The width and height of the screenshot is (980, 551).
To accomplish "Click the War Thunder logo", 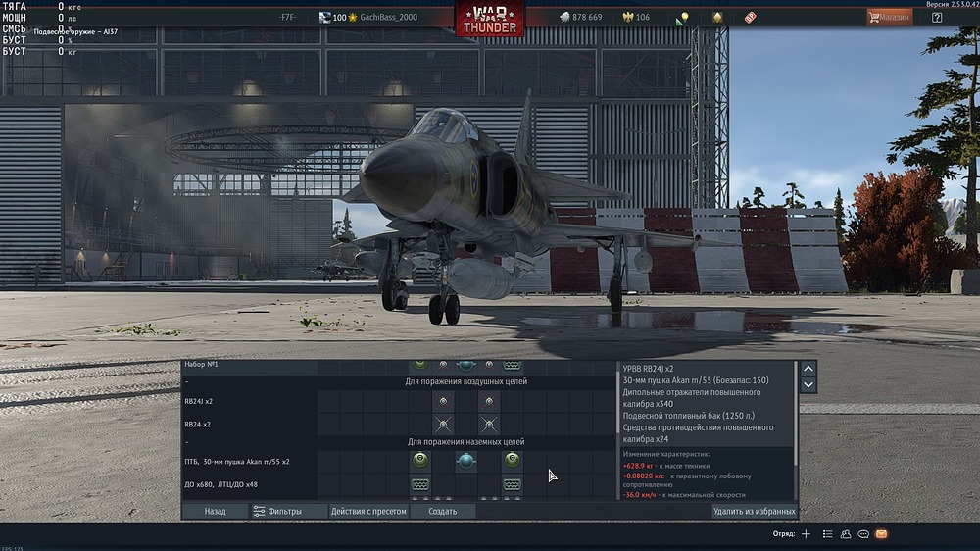I will click(489, 19).
